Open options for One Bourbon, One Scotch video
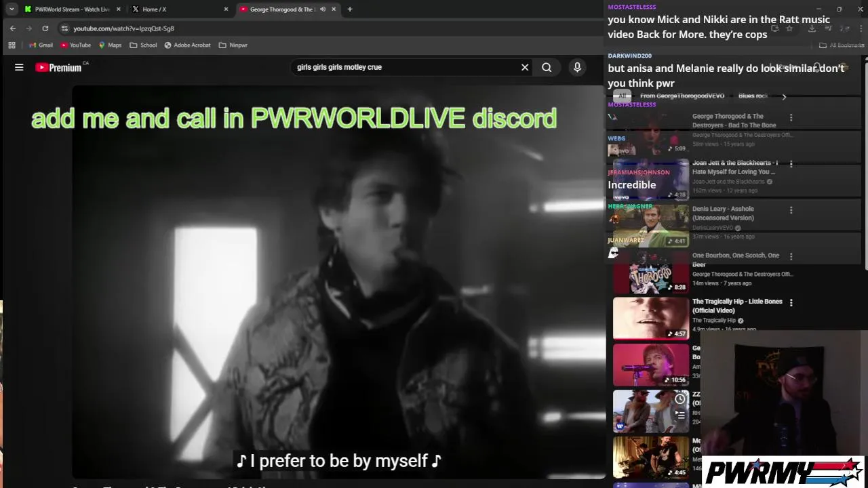Viewport: 868px width, 488px height. [791, 257]
